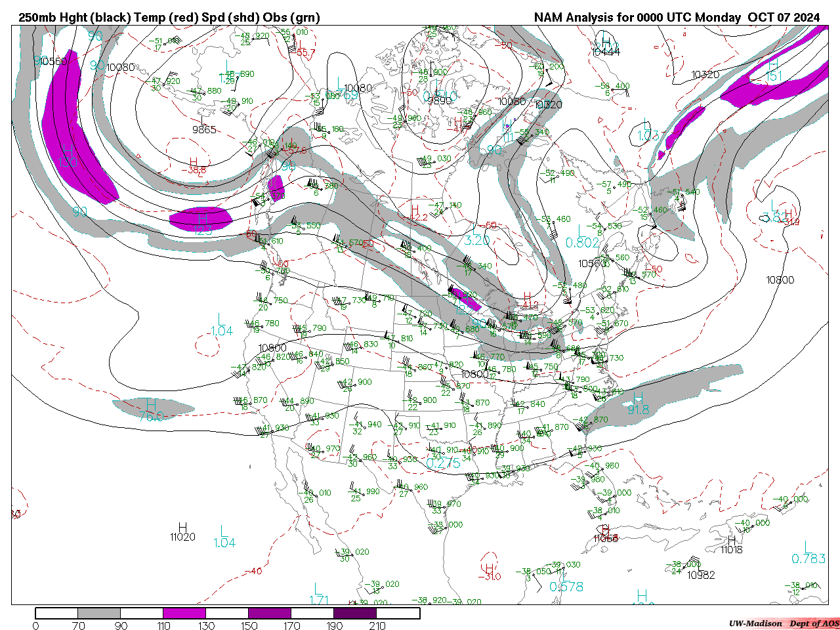Click the 10982 height label

701,575
